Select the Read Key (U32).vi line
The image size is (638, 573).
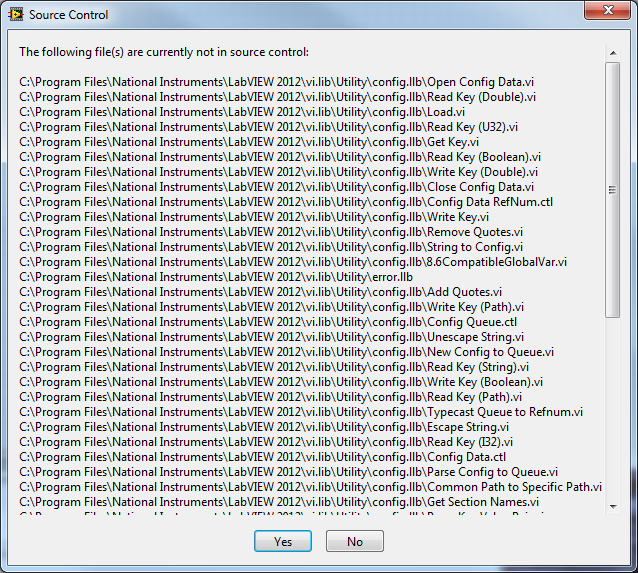(x=269, y=127)
